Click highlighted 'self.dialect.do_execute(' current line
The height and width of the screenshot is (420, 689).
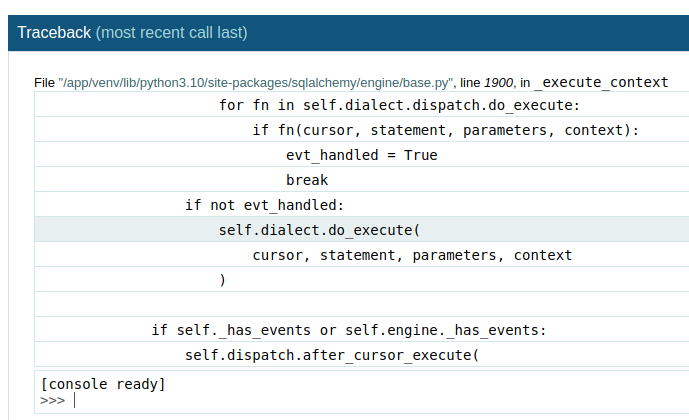(x=319, y=230)
